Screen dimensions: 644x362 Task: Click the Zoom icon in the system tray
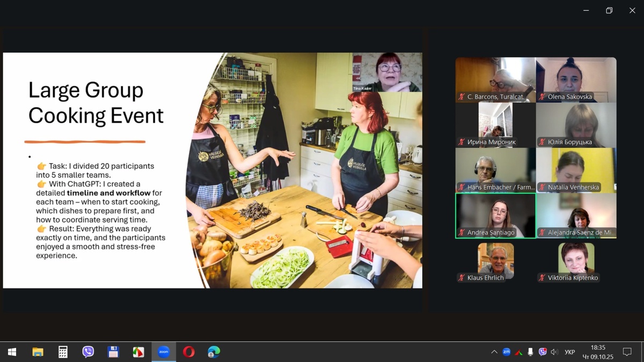pos(506,352)
